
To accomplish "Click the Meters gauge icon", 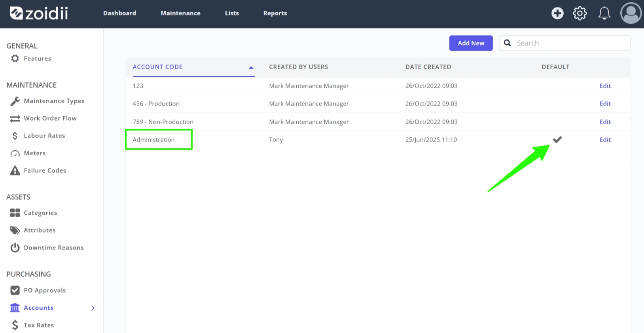I will coord(15,153).
